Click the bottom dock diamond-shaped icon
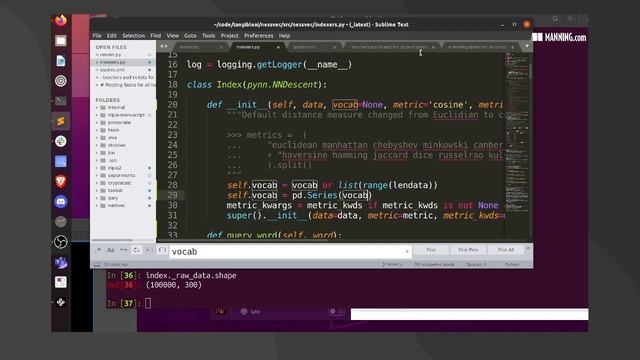 click(61, 302)
